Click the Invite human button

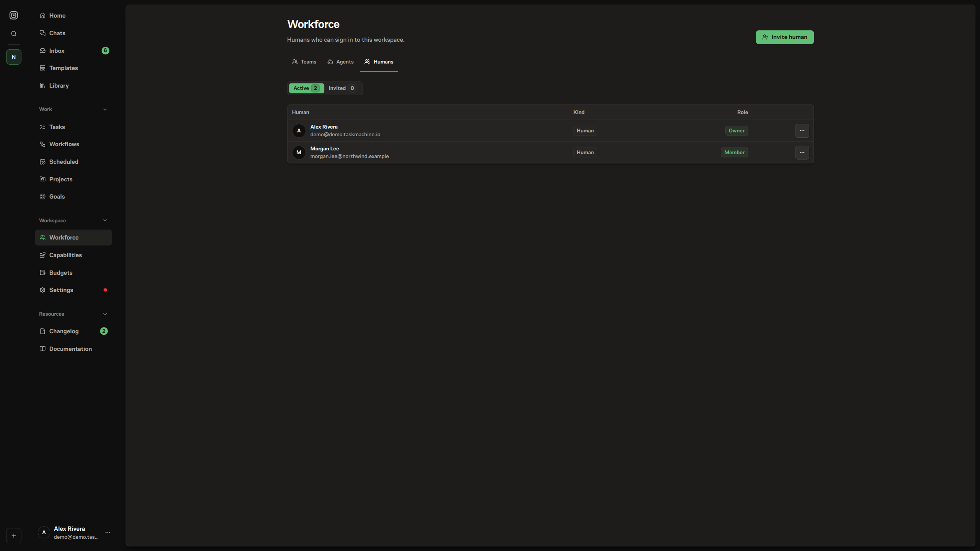click(785, 37)
